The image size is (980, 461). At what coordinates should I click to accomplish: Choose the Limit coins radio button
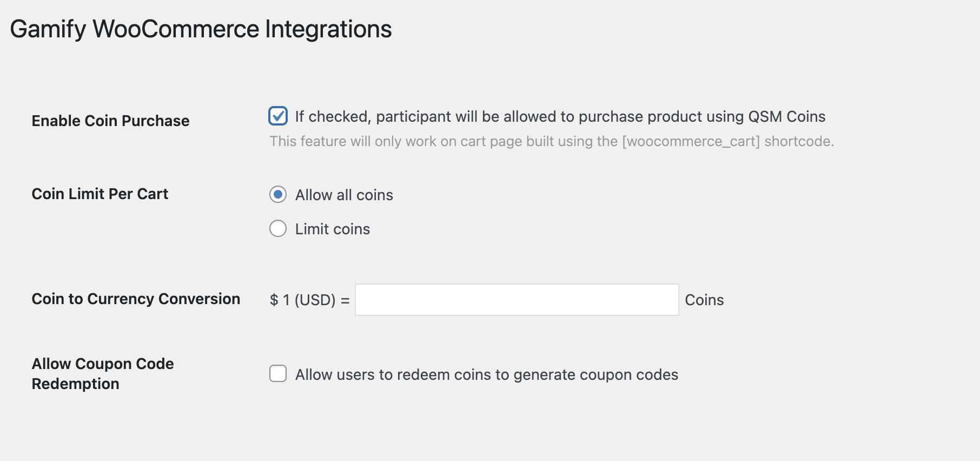[x=278, y=228]
